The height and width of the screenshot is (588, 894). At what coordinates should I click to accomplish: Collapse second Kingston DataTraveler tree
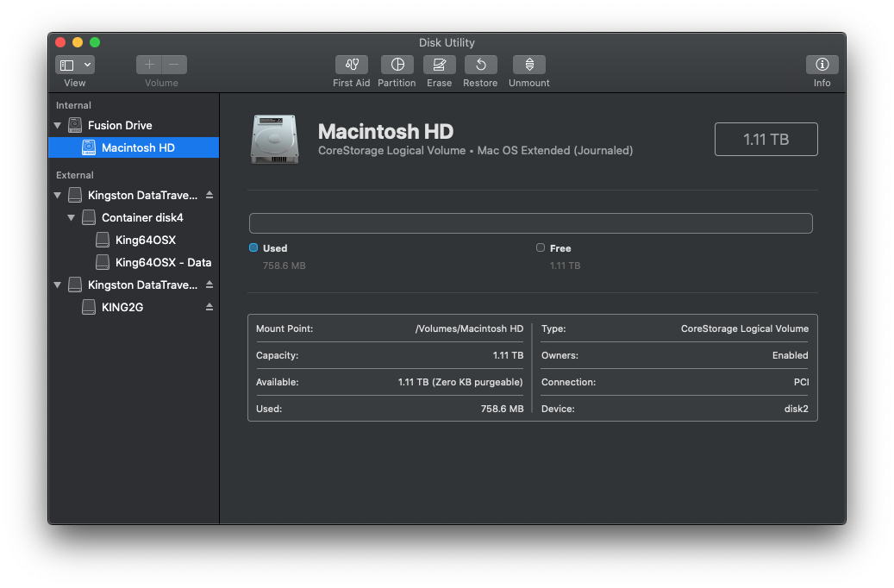58,285
